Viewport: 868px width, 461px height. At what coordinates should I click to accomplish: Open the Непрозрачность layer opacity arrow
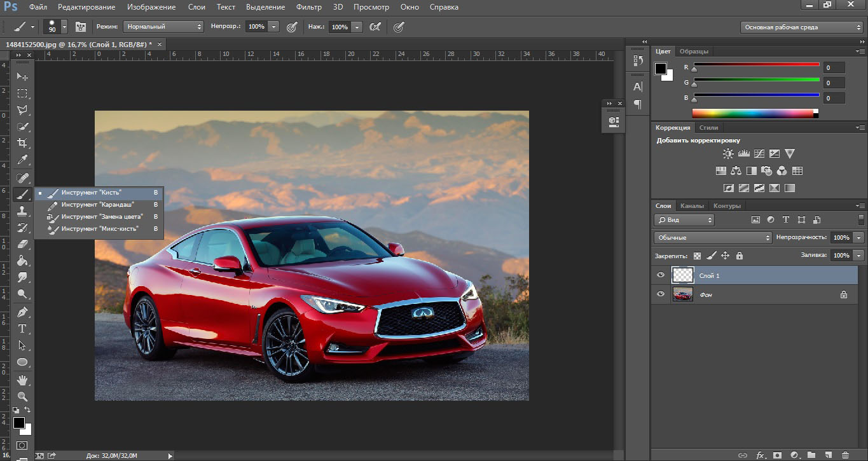click(859, 237)
